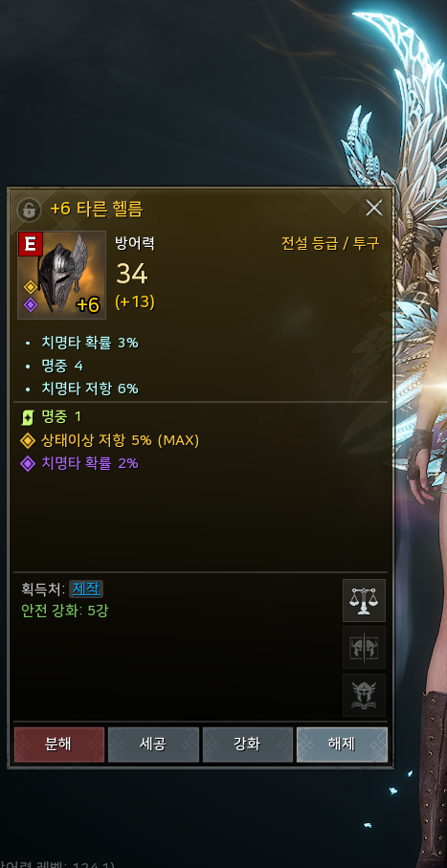Open the winged helmet codex icon
Image resolution: width=447 pixels, height=868 pixels.
364,695
